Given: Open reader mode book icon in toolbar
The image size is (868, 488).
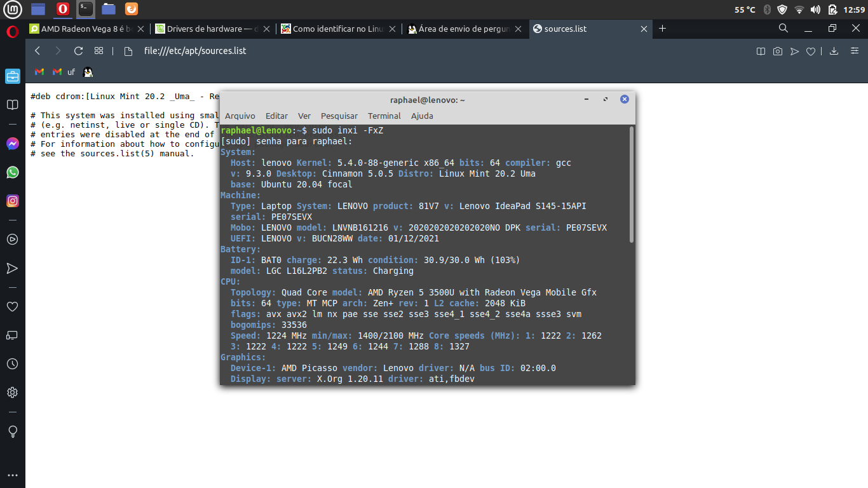Looking at the screenshot, I should pyautogui.click(x=761, y=51).
